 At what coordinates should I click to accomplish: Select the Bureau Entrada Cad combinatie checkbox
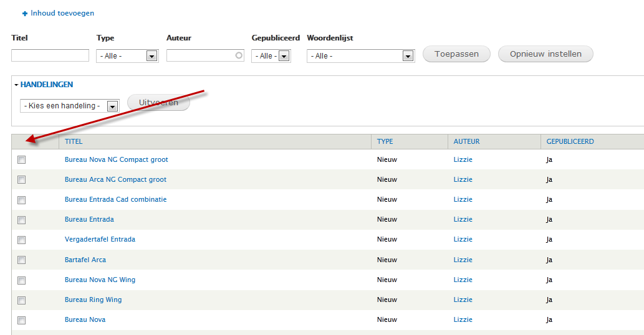click(21, 200)
